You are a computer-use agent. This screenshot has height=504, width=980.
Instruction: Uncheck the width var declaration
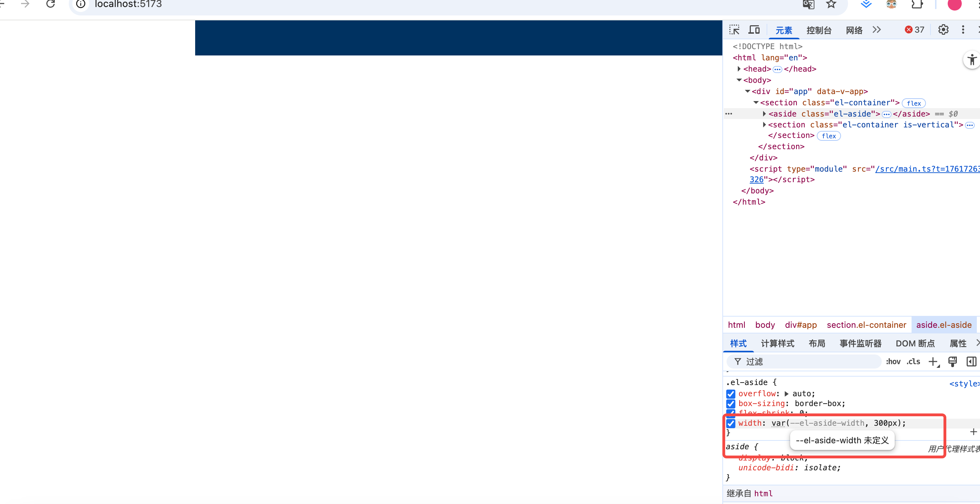pos(731,423)
